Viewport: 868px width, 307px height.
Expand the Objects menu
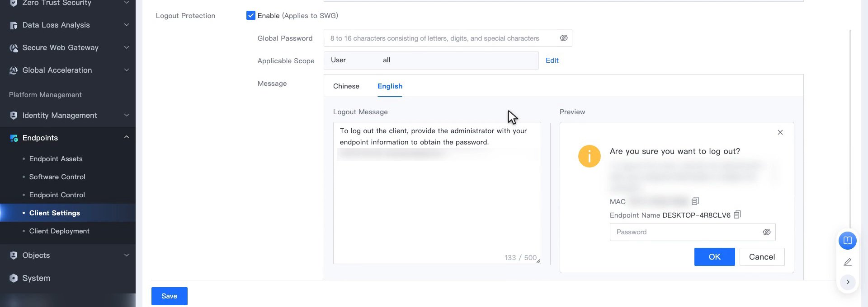coord(127,255)
